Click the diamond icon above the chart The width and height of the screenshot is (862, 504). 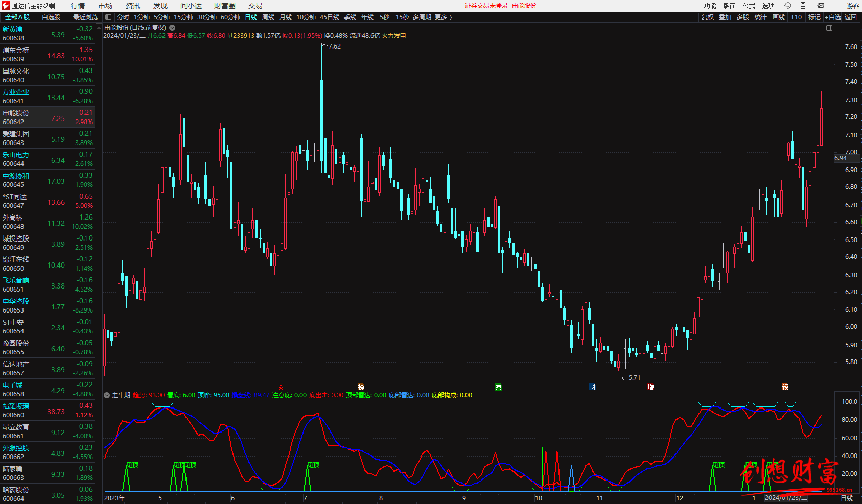point(820,28)
